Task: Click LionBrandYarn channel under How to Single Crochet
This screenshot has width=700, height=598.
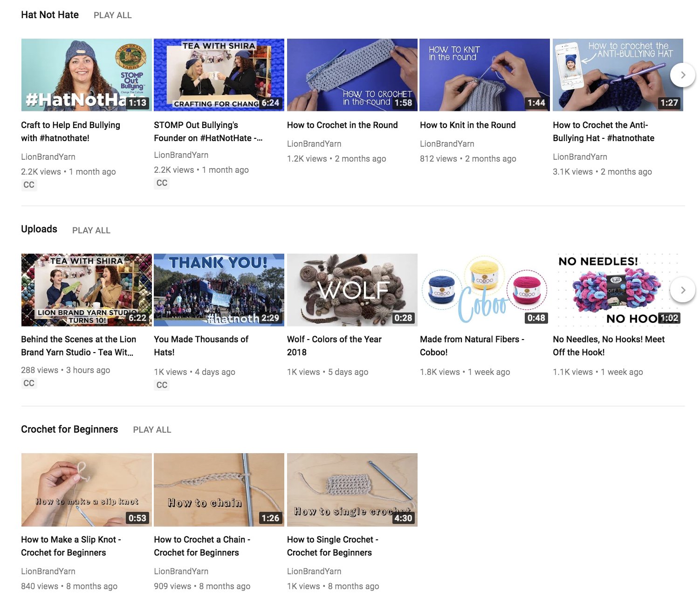Action: [314, 571]
